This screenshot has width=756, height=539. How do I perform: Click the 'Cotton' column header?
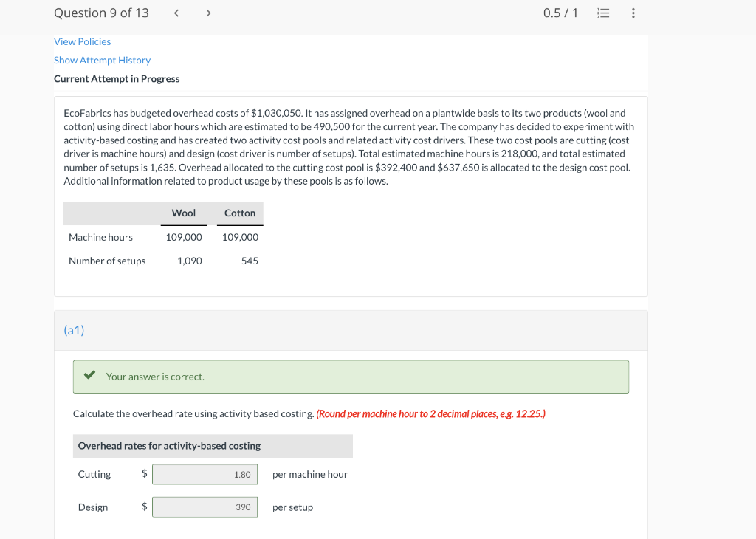pyautogui.click(x=240, y=213)
